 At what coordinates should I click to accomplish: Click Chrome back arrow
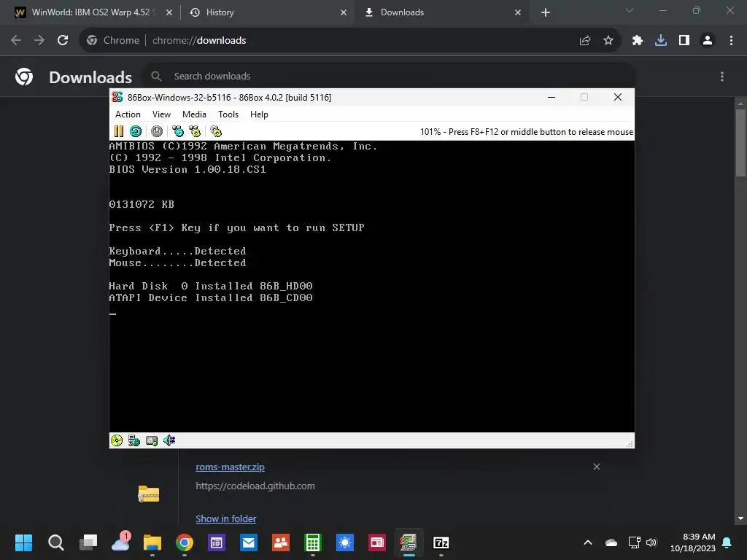(x=16, y=40)
